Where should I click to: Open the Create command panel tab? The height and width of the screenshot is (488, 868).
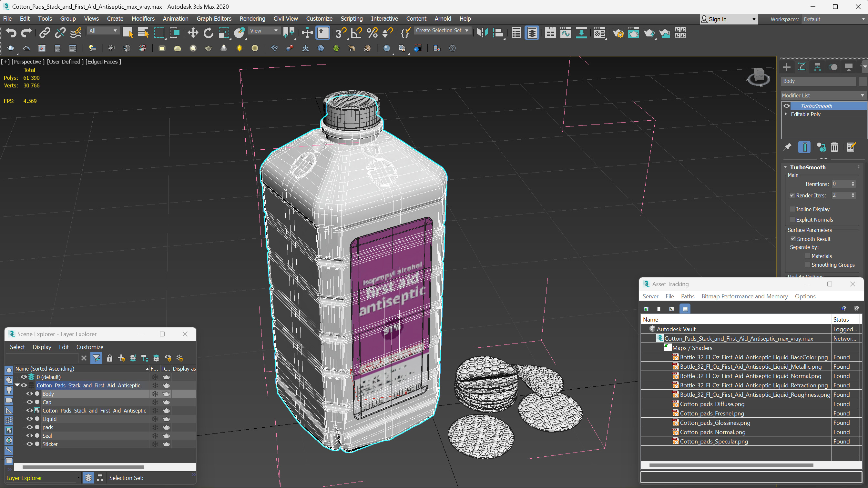pyautogui.click(x=786, y=67)
